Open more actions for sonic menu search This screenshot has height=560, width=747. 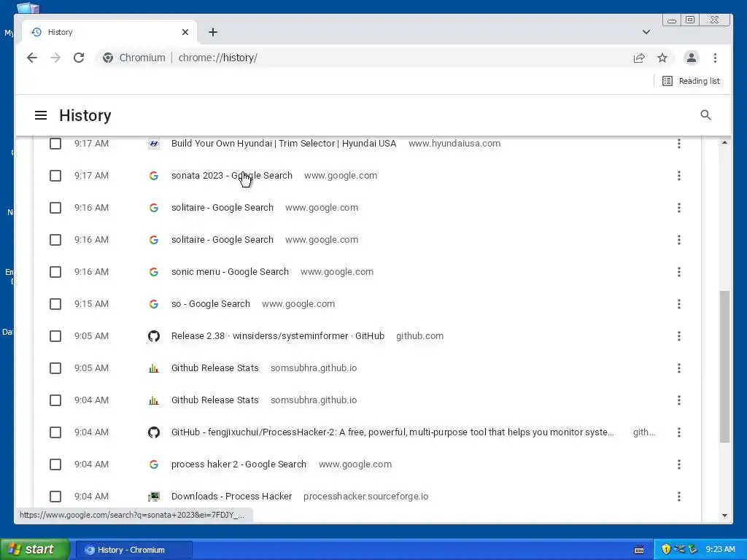pyautogui.click(x=679, y=272)
